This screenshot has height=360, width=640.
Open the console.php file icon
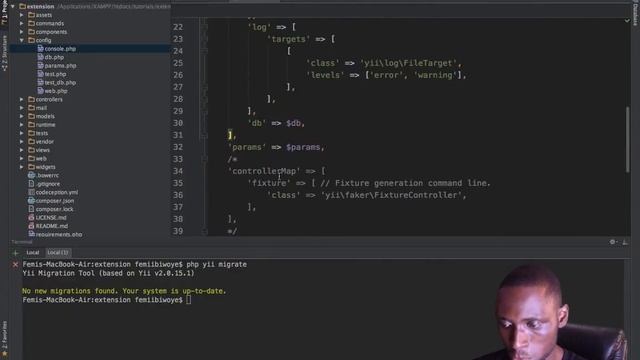(x=40, y=49)
